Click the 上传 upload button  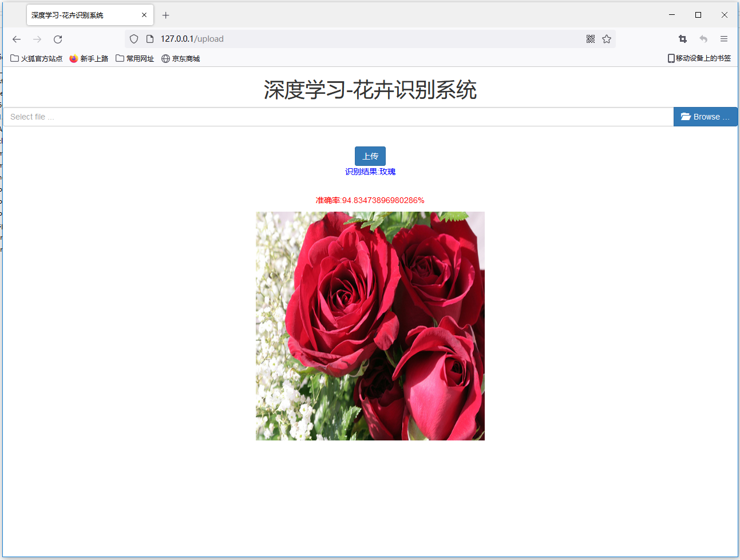click(370, 156)
